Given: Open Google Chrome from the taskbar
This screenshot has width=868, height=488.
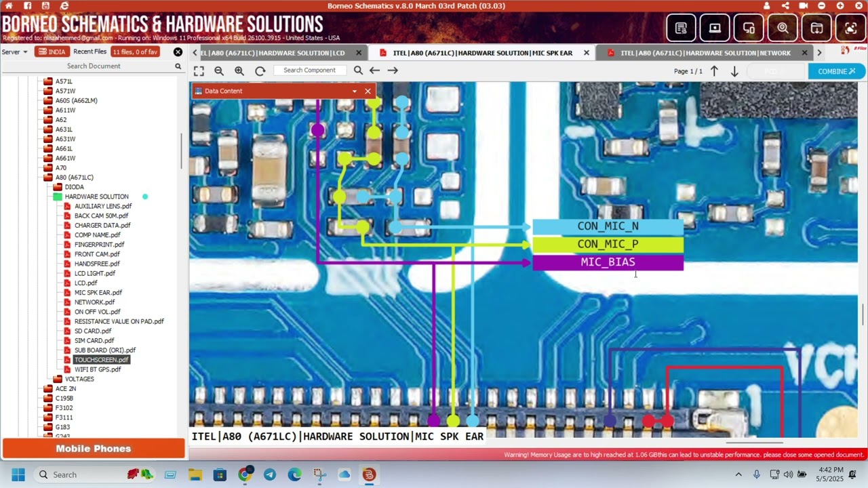Looking at the screenshot, I should [x=245, y=474].
